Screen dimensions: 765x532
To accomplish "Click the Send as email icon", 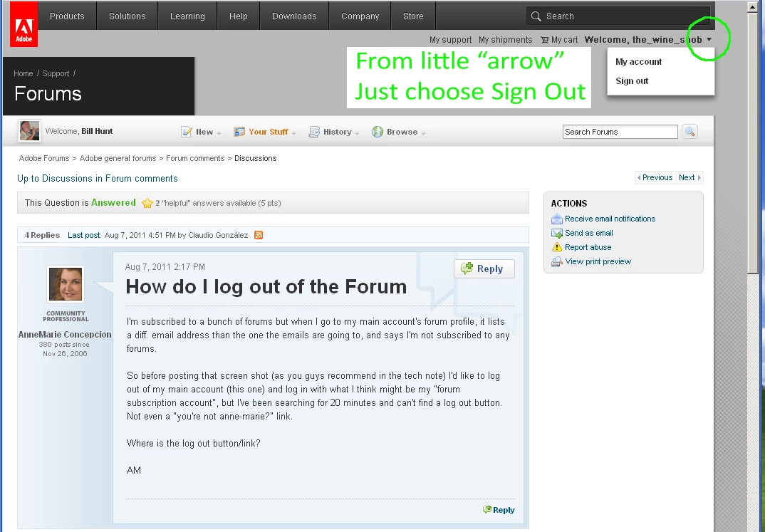I will point(557,233).
